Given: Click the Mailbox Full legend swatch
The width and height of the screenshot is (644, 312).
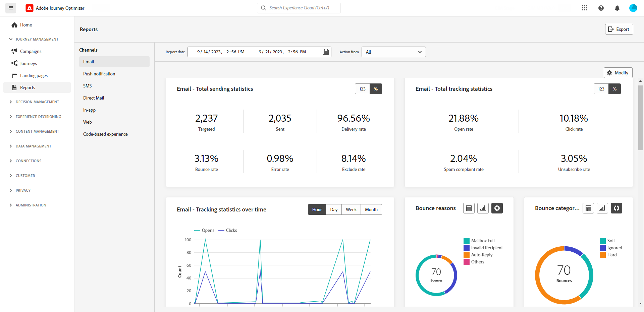Looking at the screenshot, I should [466, 241].
